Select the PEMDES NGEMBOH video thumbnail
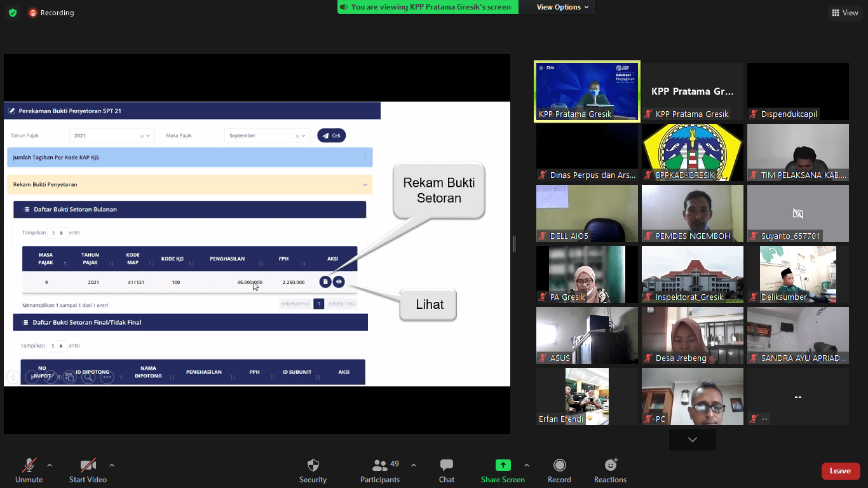 coord(692,213)
